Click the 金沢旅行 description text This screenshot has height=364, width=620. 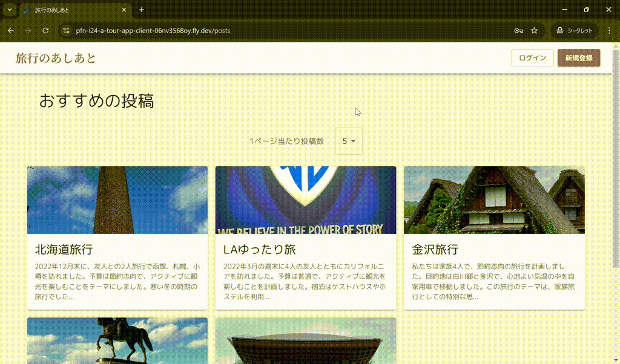point(493,282)
